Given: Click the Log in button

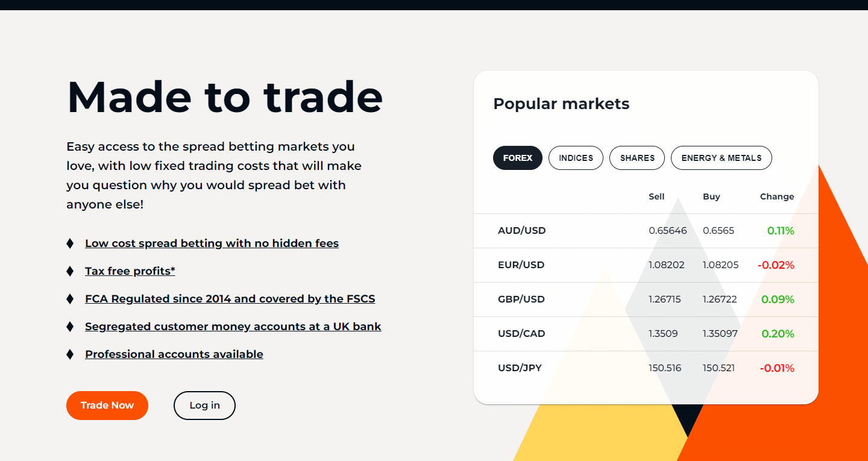Looking at the screenshot, I should 204,405.
